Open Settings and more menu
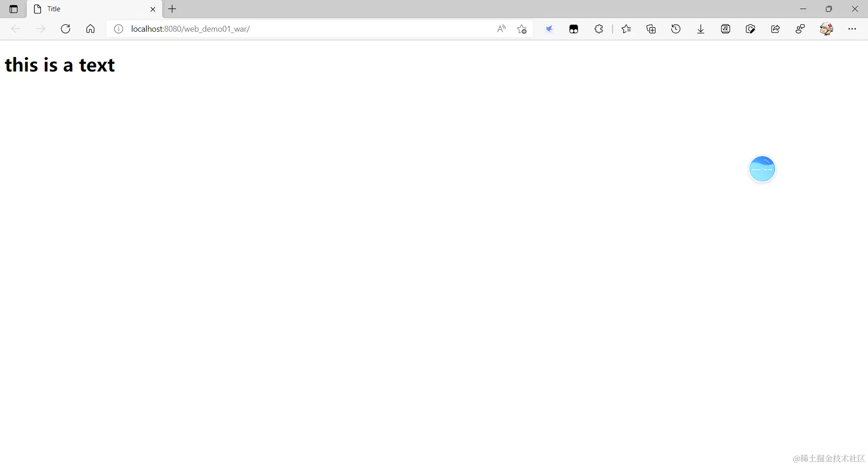The image size is (868, 466). [x=852, y=29]
